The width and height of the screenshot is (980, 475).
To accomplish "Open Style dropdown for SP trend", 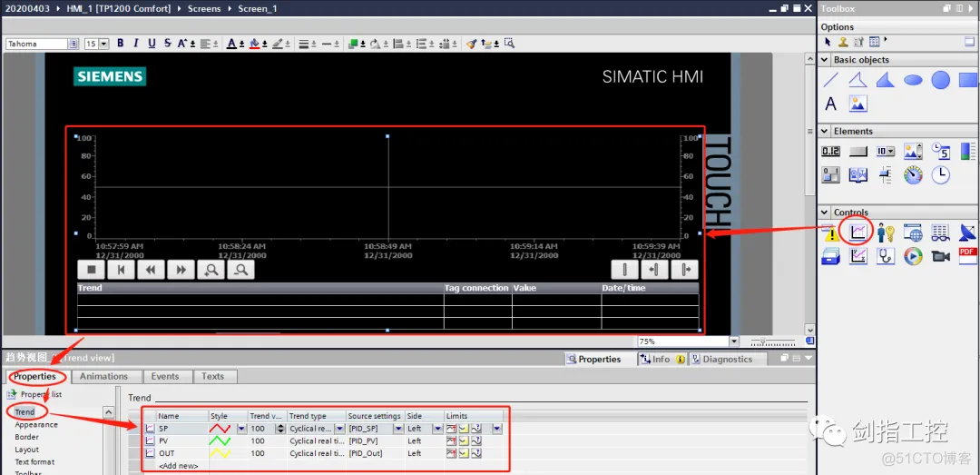I will point(241,429).
